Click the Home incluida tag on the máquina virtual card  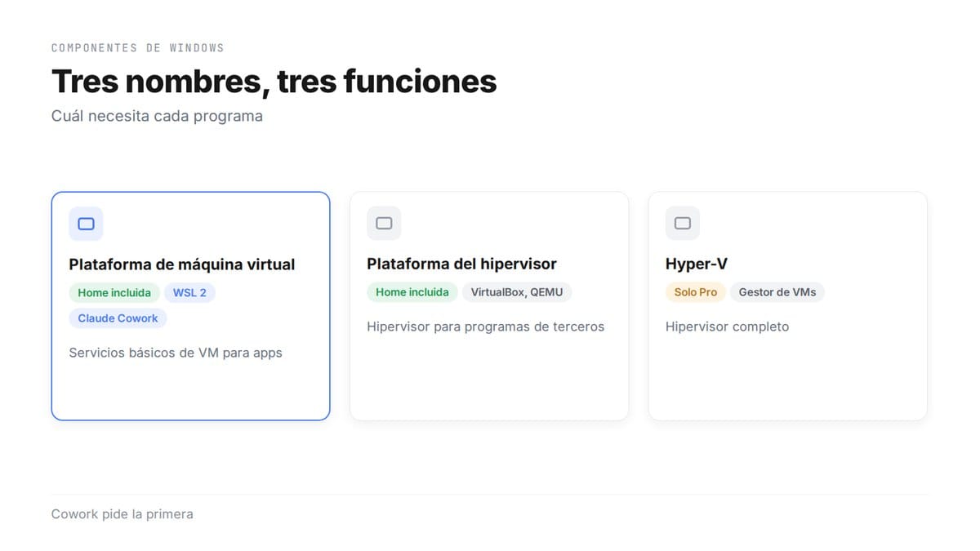click(114, 292)
